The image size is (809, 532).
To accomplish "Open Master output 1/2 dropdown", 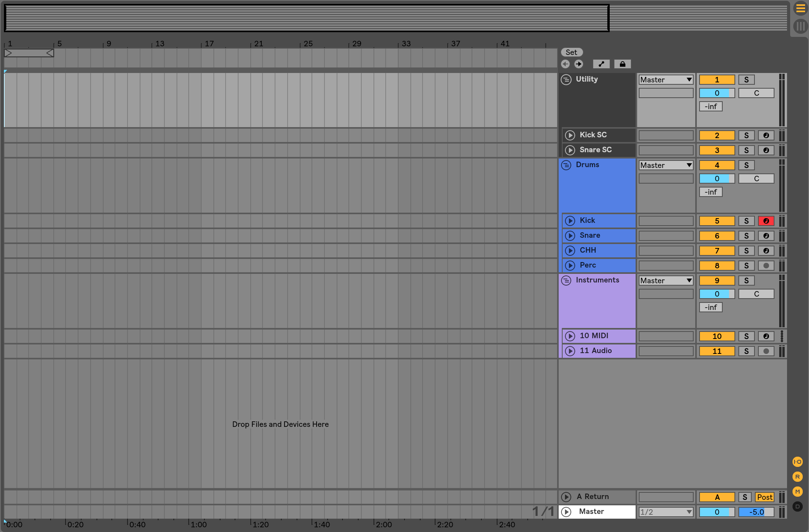I will pyautogui.click(x=666, y=512).
